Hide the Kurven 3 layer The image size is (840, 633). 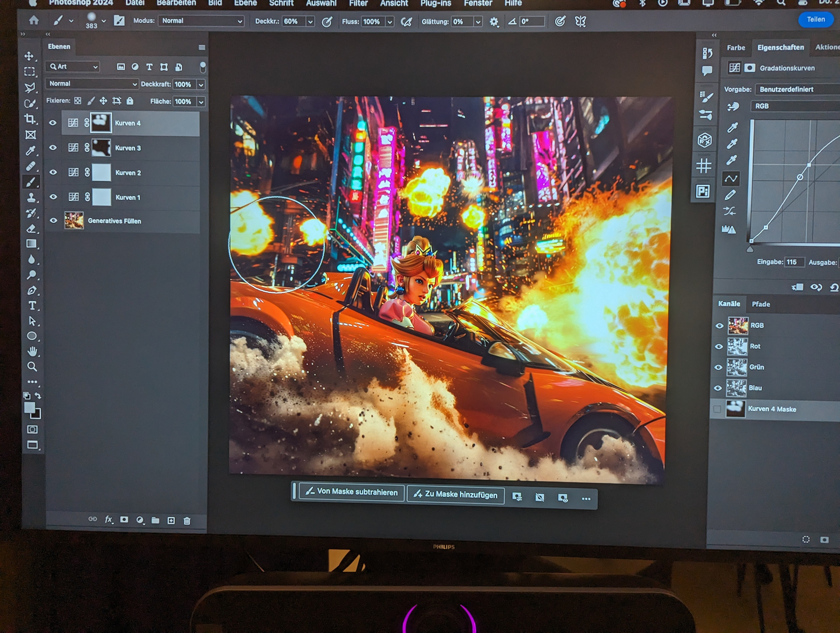[53, 148]
